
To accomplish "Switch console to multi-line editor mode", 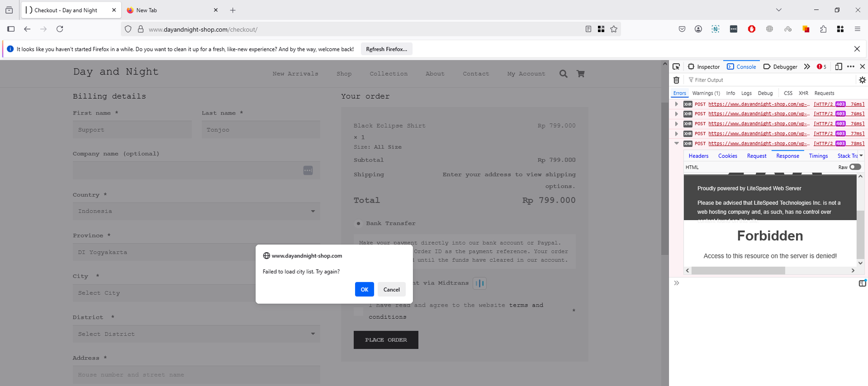I will (x=862, y=283).
